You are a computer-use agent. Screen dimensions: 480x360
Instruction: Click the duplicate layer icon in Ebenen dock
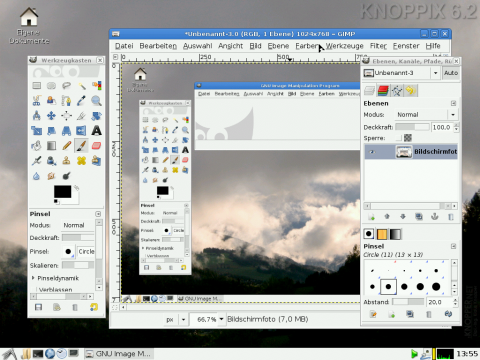click(x=419, y=217)
